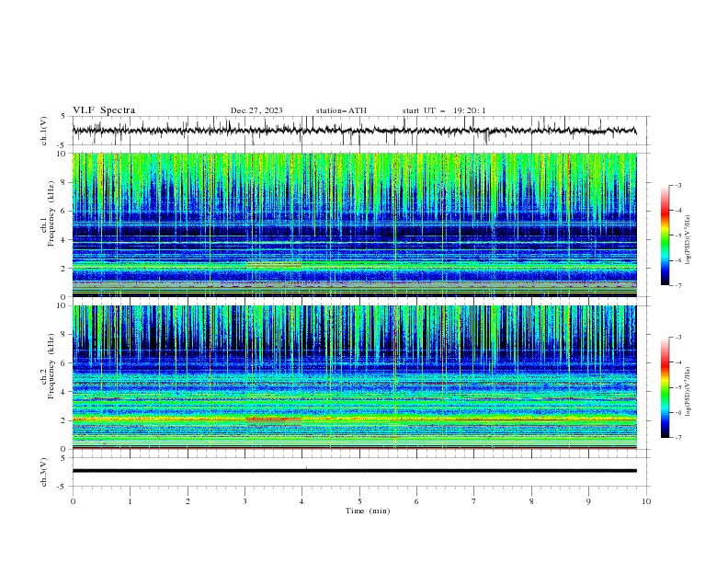Click the ch.1 "Frequency (kHz)" axis label
728x563 pixels.
tap(51, 213)
